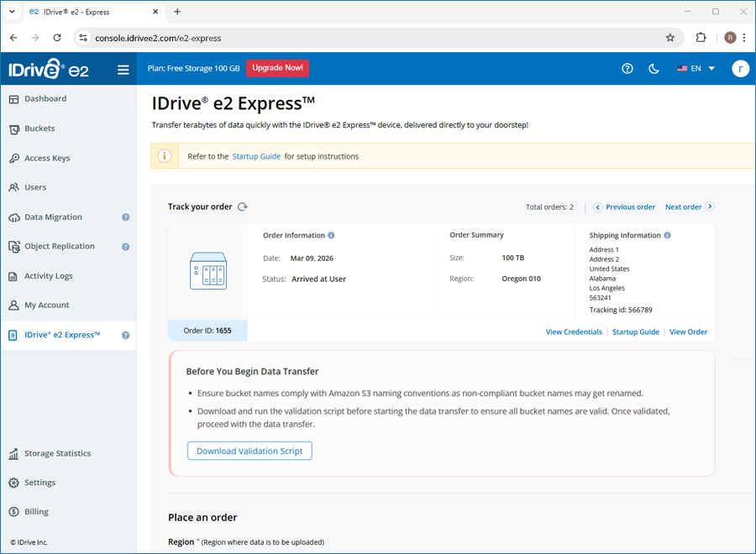Click IDrive e2 Express help icon in sidebar
This screenshot has height=554, width=756.
click(125, 335)
